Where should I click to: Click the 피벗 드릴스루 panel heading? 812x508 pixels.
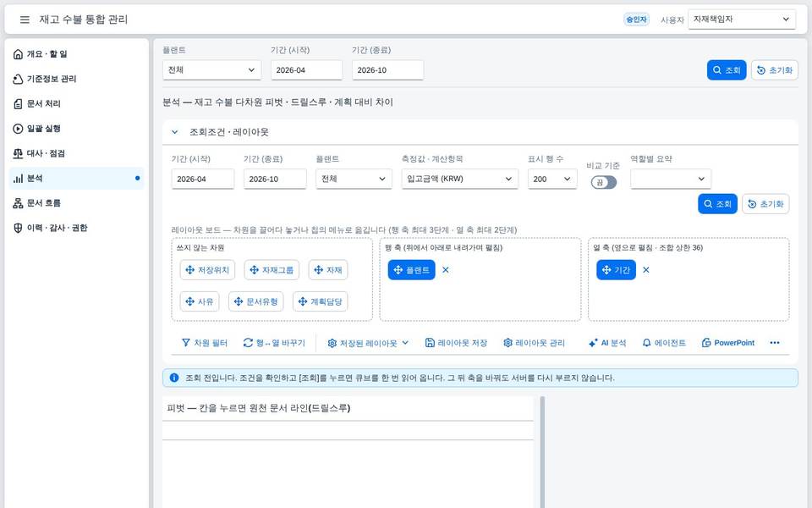(x=259, y=408)
